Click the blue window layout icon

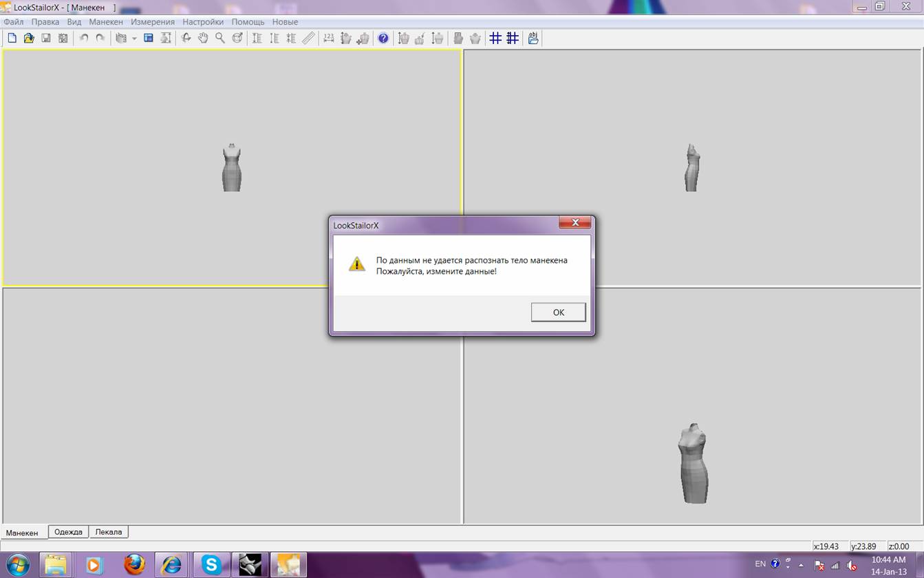coord(148,39)
